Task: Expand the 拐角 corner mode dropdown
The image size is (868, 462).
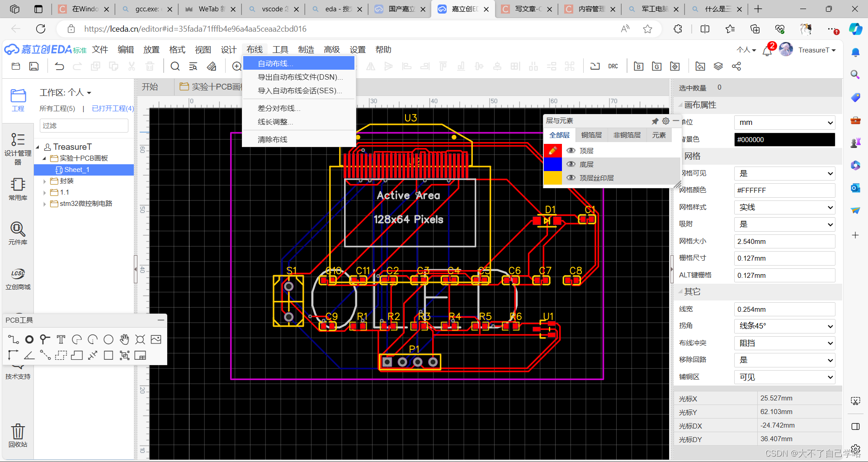Action: pos(784,326)
